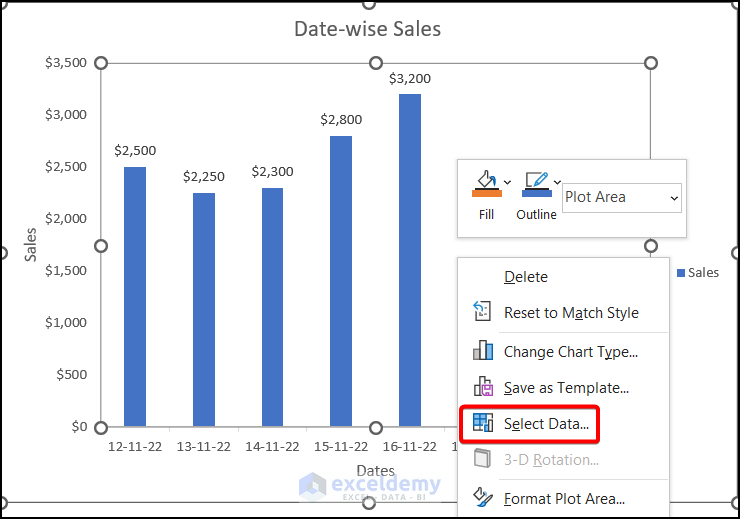Viewport: 740px width, 519px height.
Task: Choose Select Data... from the context menu
Action: click(x=546, y=424)
